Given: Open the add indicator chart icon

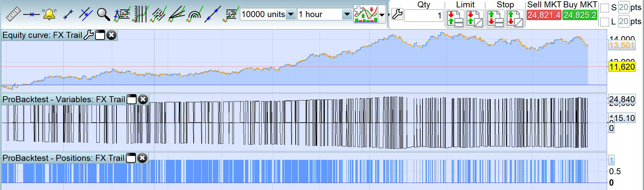Looking at the screenshot, I should pos(366,14).
